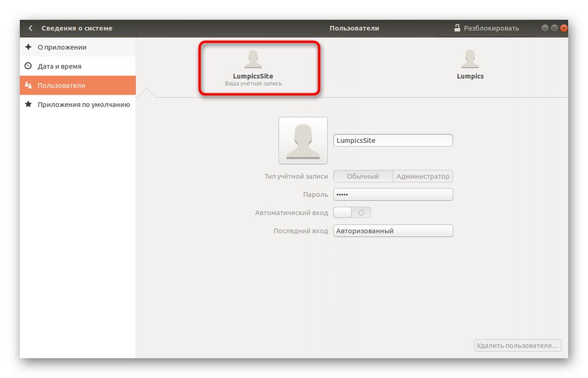Maximize the settings window
The height and width of the screenshot is (378, 588).
pos(554,28)
